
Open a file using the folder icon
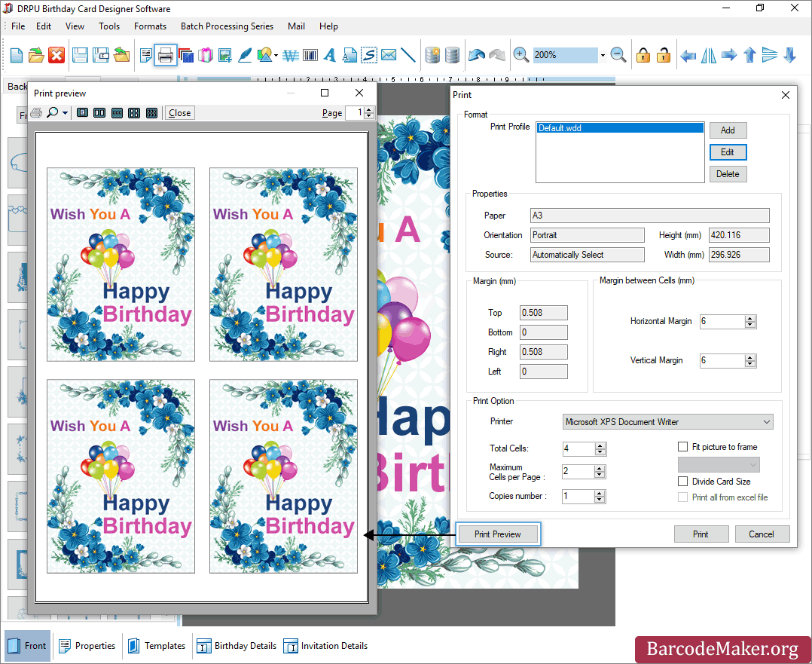(x=35, y=55)
